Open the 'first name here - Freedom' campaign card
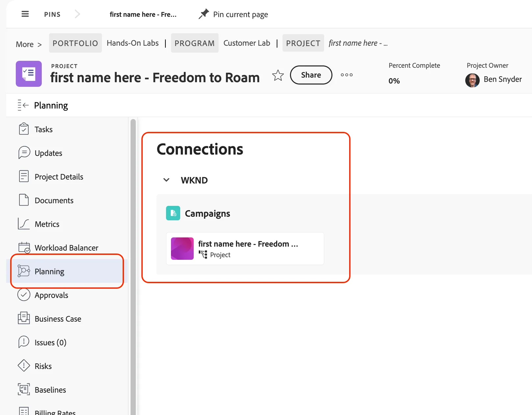The height and width of the screenshot is (415, 532). coord(245,249)
